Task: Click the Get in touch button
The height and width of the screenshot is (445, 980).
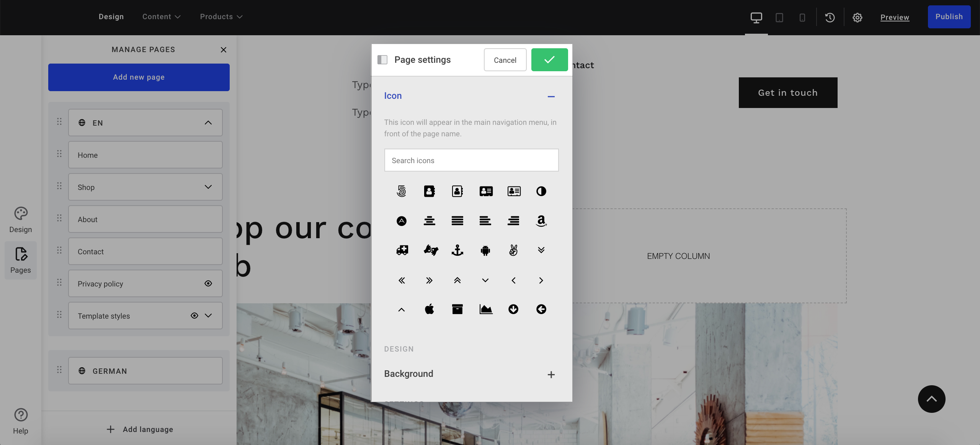Action: [788, 93]
